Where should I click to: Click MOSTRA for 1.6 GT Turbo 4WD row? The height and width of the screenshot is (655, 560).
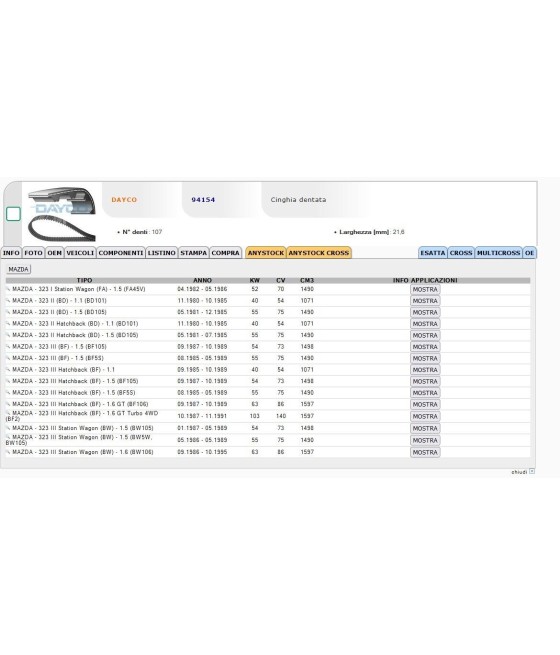(425, 416)
